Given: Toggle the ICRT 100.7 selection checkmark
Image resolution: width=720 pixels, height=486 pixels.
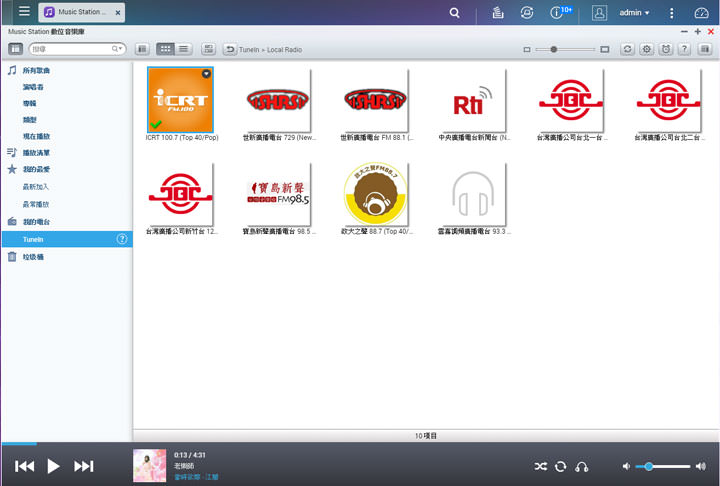Looking at the screenshot, I should pos(156,124).
